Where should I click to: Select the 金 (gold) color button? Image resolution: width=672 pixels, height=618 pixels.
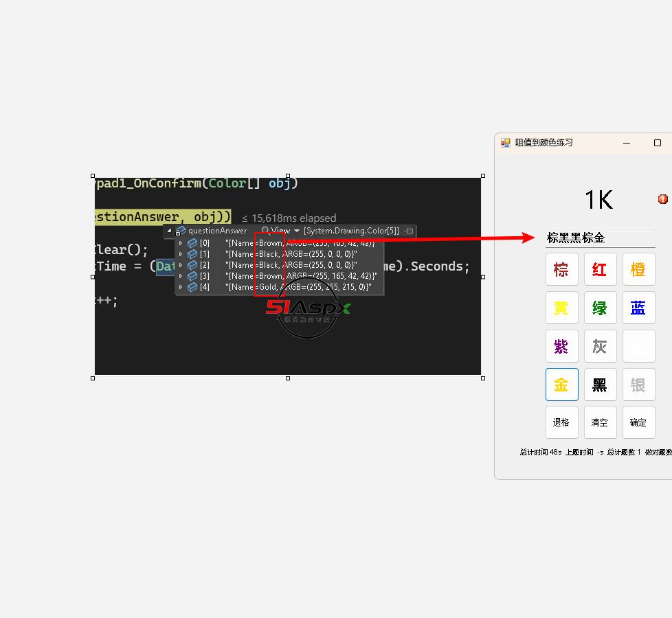[x=561, y=385]
